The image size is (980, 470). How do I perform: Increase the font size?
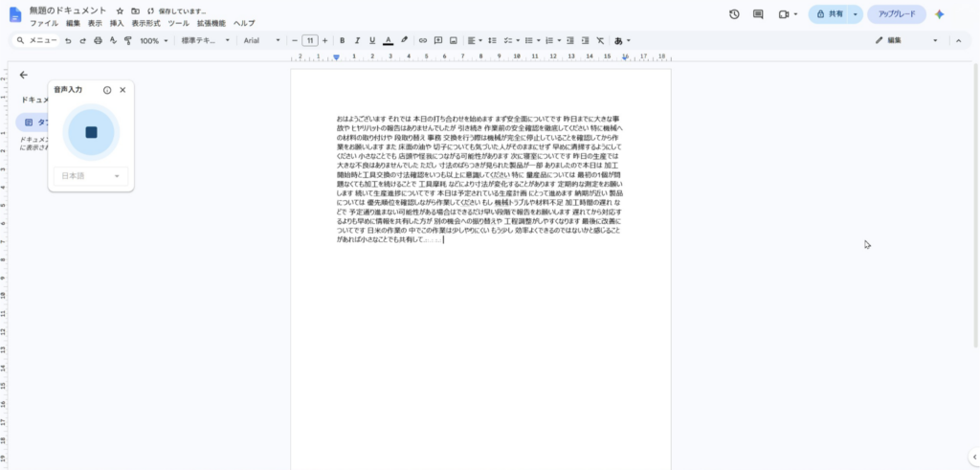324,40
